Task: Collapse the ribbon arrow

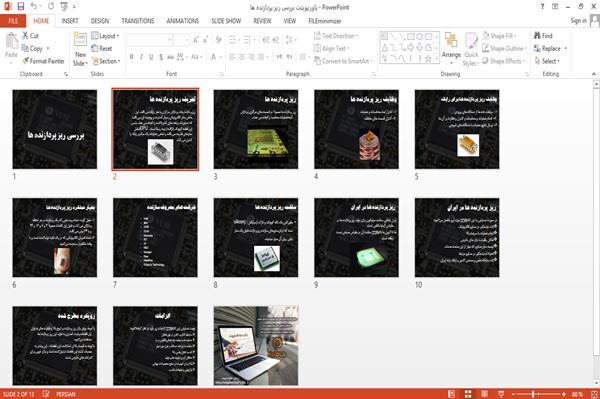Action: (x=593, y=74)
